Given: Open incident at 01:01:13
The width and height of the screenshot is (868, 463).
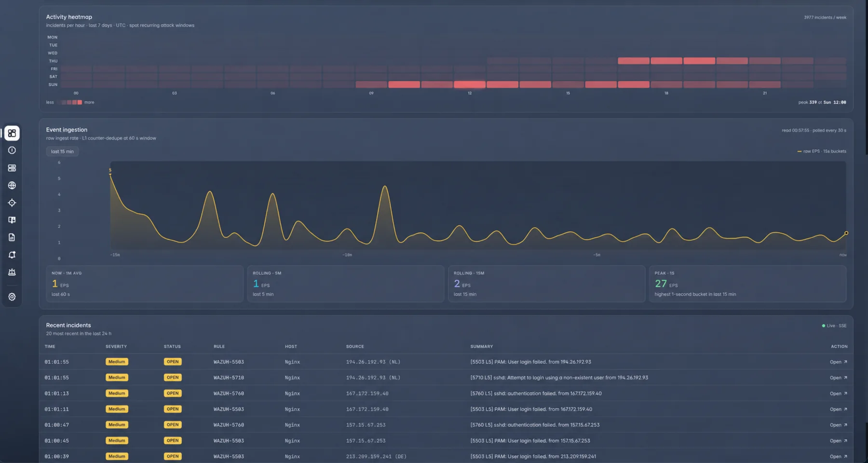Looking at the screenshot, I should pyautogui.click(x=838, y=394).
